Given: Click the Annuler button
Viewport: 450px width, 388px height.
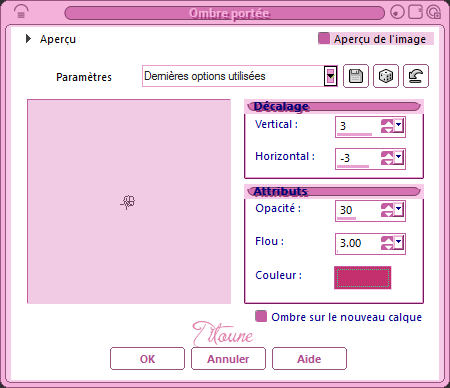Looking at the screenshot, I should coord(228,359).
